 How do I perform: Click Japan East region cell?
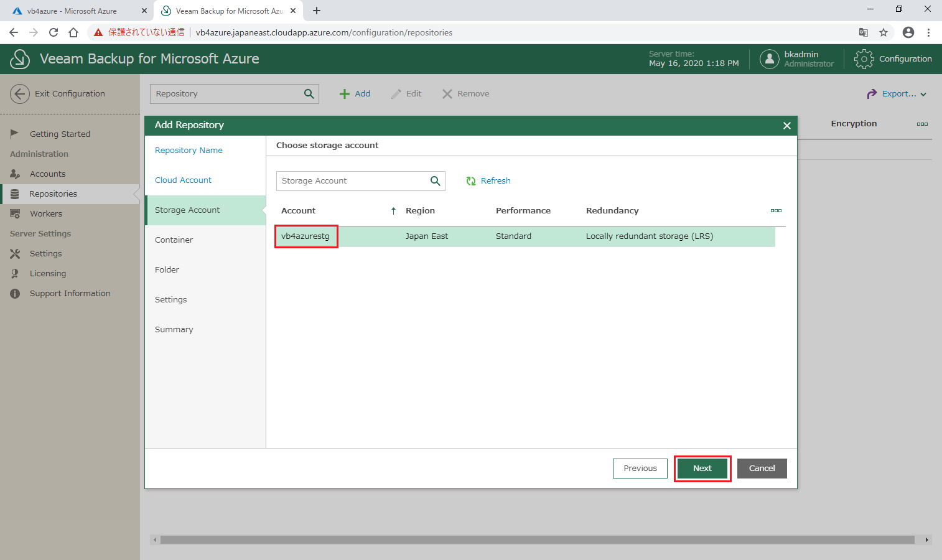pos(427,236)
